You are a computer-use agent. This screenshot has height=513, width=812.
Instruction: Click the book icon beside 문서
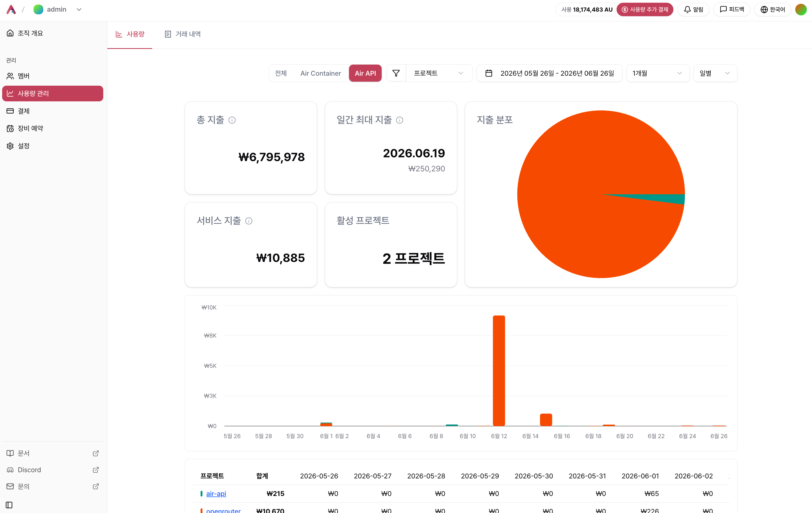tap(10, 453)
